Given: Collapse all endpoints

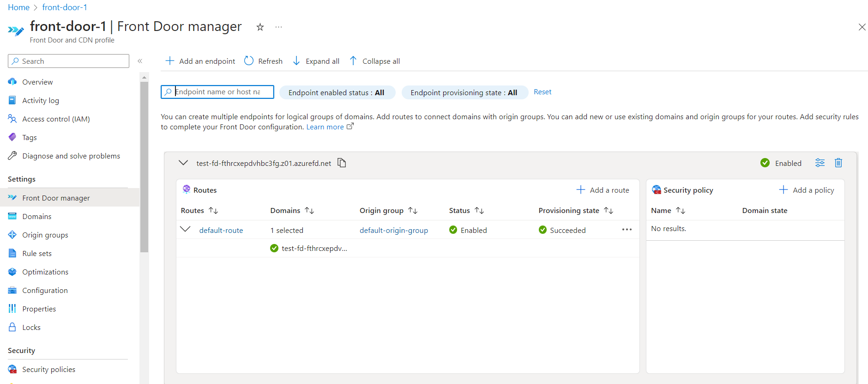Looking at the screenshot, I should (374, 61).
